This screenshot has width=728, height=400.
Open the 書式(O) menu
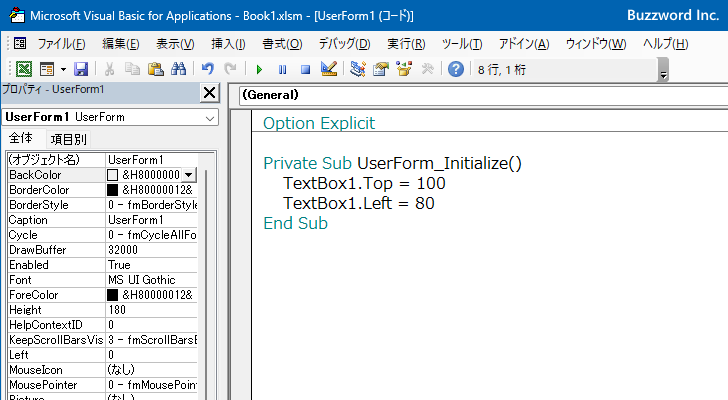click(x=282, y=44)
